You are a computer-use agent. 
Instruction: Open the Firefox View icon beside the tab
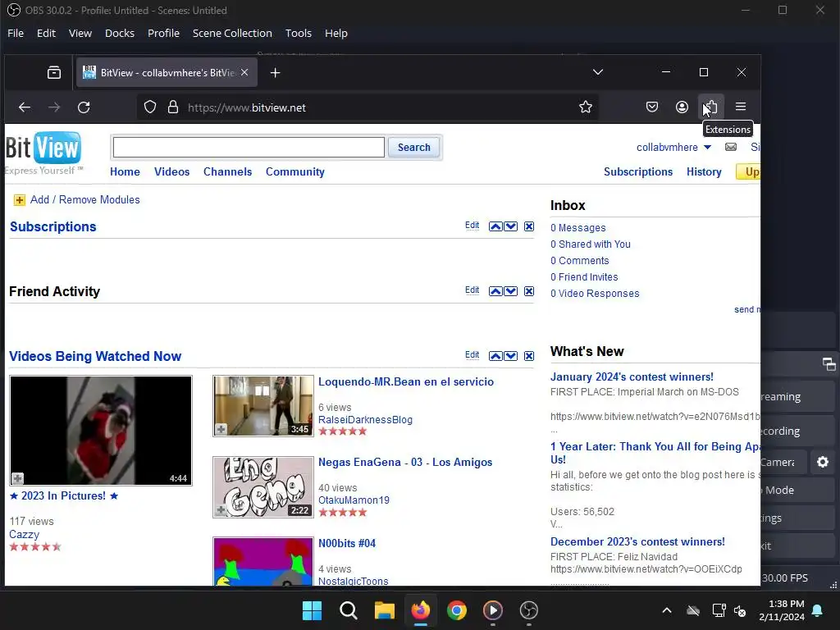coord(54,72)
